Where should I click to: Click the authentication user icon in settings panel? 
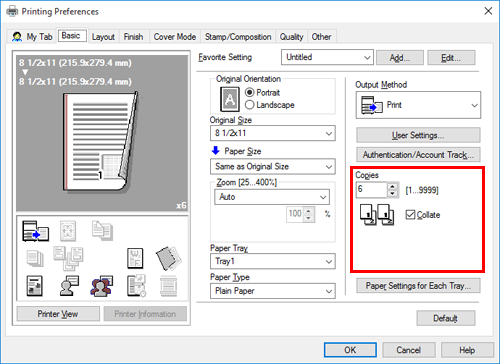(69, 286)
